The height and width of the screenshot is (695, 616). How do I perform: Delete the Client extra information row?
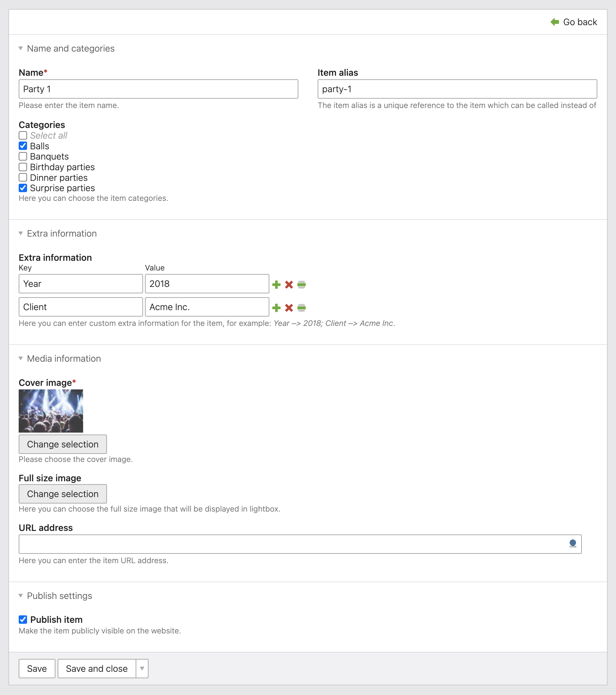pos(289,308)
